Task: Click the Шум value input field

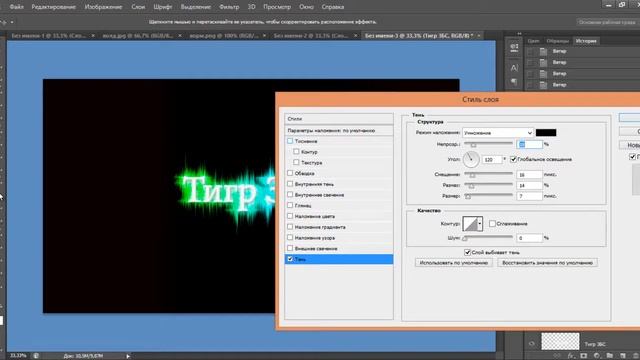Action: click(529, 238)
